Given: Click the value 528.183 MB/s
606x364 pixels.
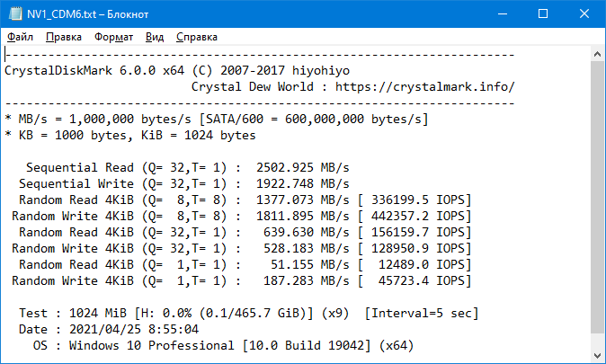Looking at the screenshot, I should pos(306,249).
